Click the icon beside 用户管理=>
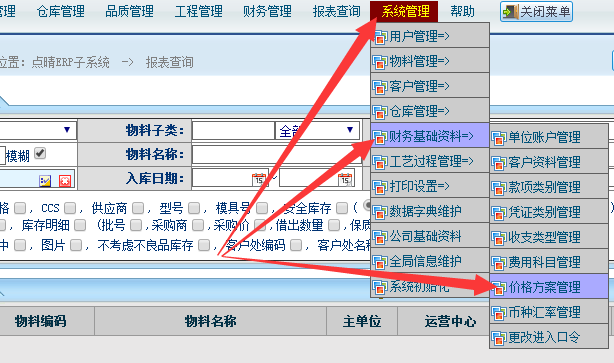The image size is (614, 363). click(x=380, y=37)
